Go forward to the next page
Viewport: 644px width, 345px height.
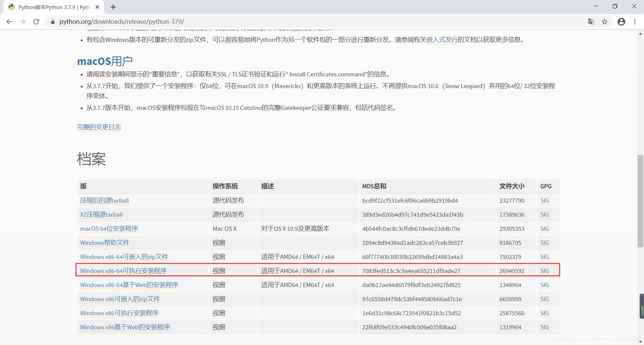pos(22,22)
